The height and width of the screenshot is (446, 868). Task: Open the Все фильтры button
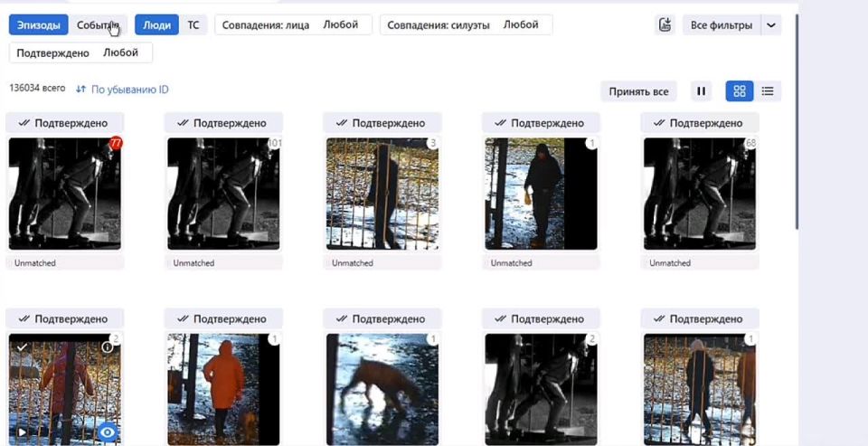tap(722, 25)
